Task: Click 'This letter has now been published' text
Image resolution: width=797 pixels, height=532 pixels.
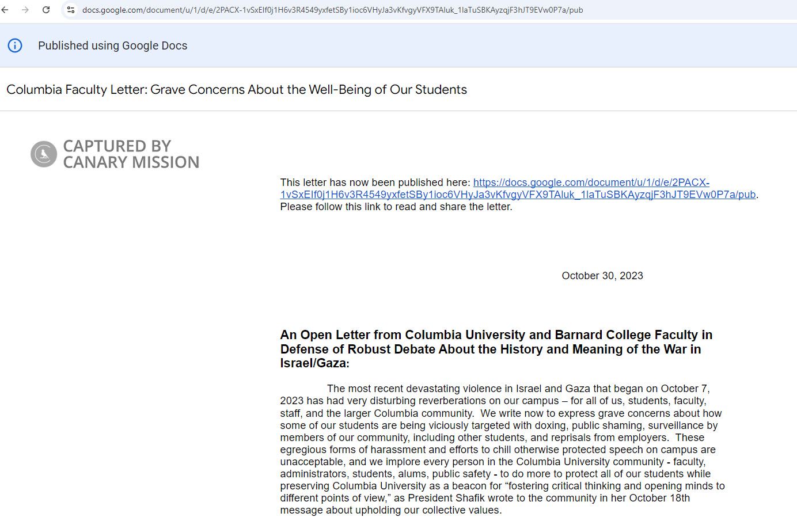Action: tap(375, 183)
